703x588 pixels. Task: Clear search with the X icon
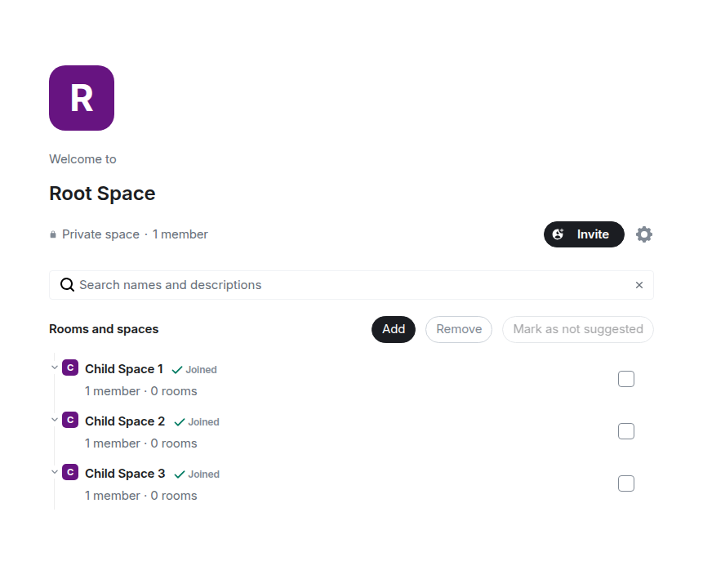coord(639,285)
